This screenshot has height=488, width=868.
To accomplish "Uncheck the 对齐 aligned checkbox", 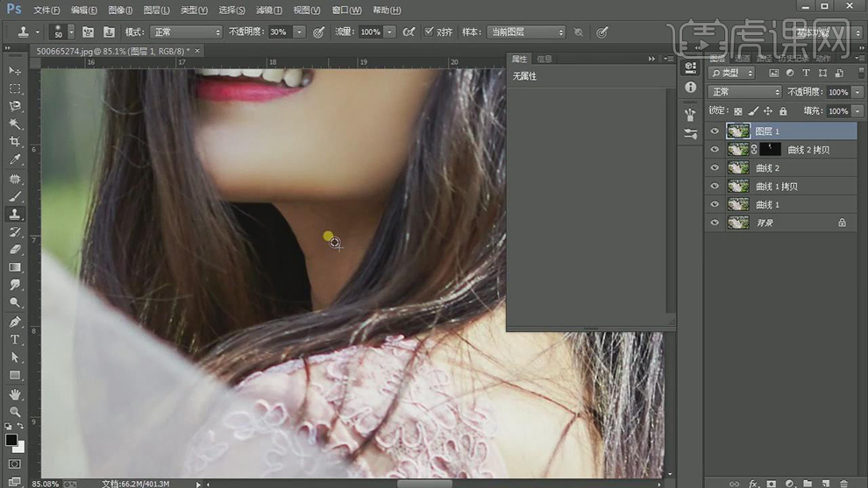I will 429,32.
